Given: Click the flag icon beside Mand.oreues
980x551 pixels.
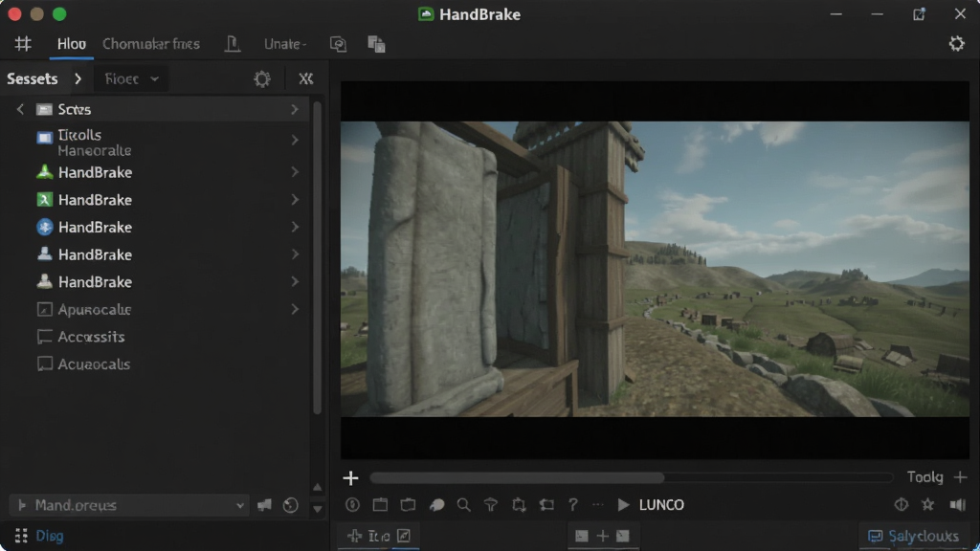Looking at the screenshot, I should (x=264, y=505).
